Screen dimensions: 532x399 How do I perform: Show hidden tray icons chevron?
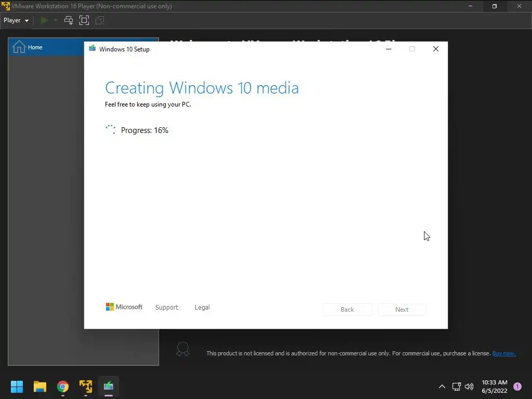click(442, 387)
